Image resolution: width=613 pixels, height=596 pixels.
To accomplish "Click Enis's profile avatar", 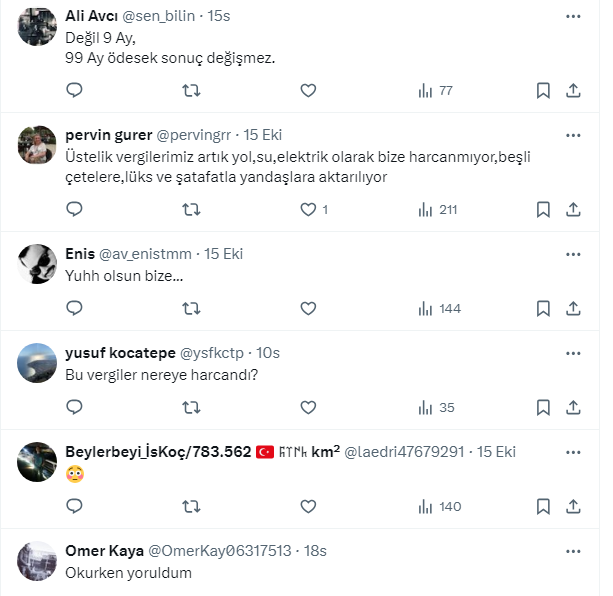I will (x=37, y=263).
